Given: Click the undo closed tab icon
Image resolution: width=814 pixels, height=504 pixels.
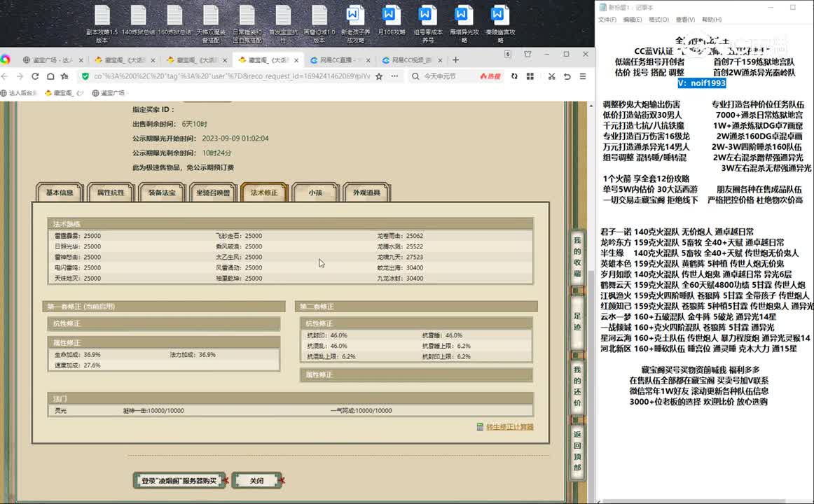Looking at the screenshot, I should 567,76.
